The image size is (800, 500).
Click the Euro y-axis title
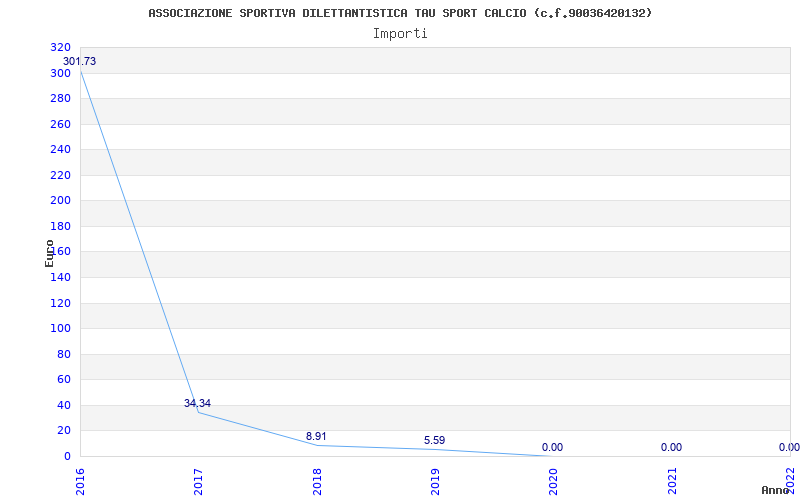pos(49,253)
